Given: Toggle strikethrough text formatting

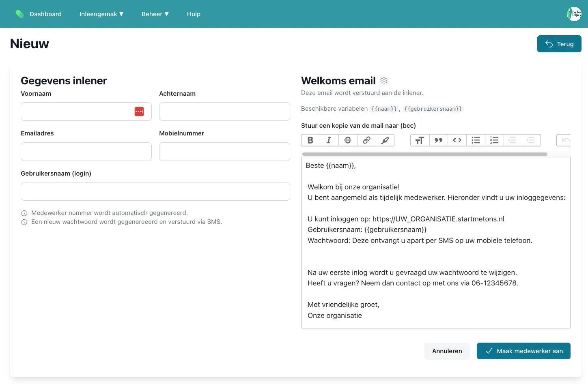Looking at the screenshot, I should point(348,140).
